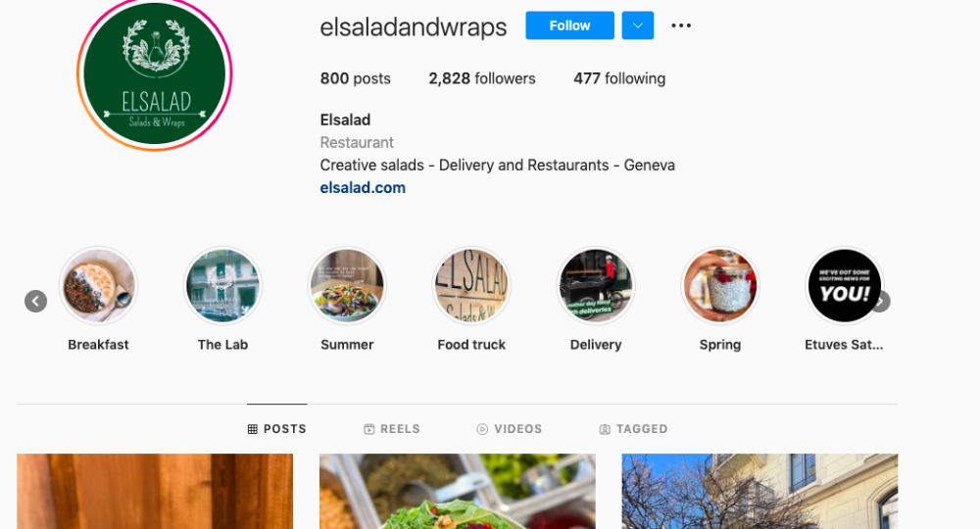Switch to the Reels tab

[392, 429]
